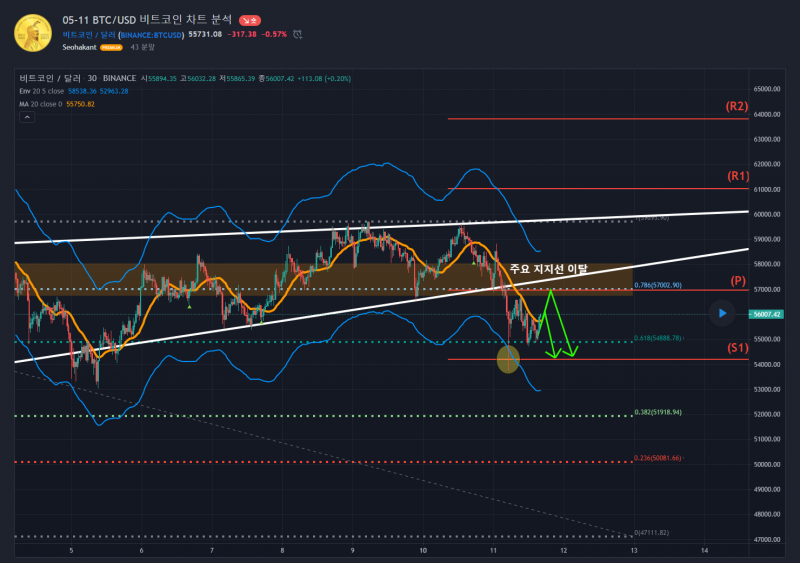Click the Premium badge next to Seohakant
Screen dimensions: 800x563
(x=110, y=47)
